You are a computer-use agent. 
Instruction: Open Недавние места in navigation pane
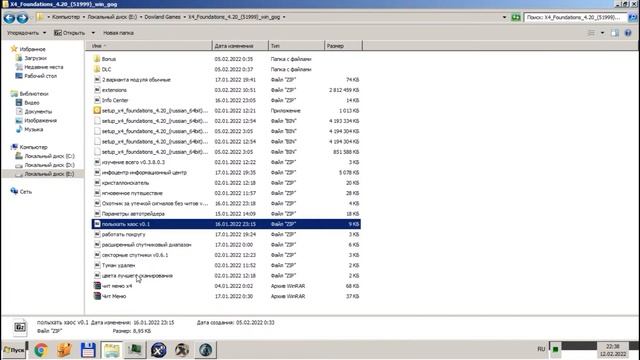tap(44, 67)
